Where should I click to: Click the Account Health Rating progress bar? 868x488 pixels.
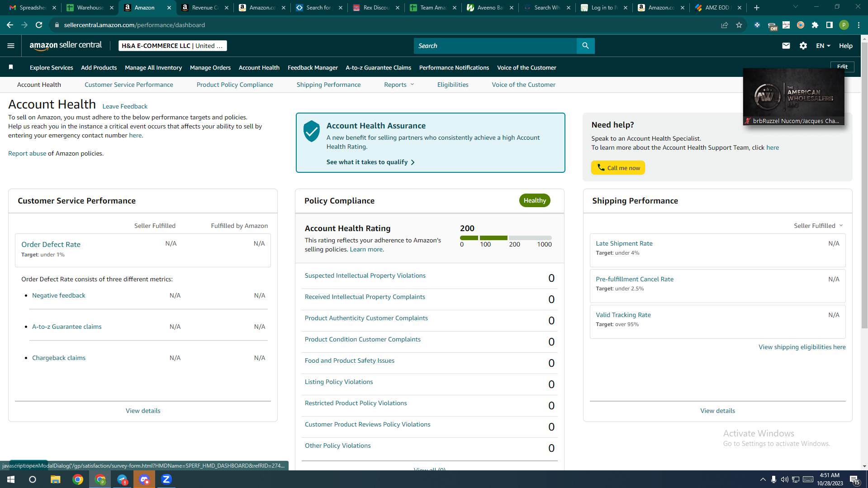[506, 238]
